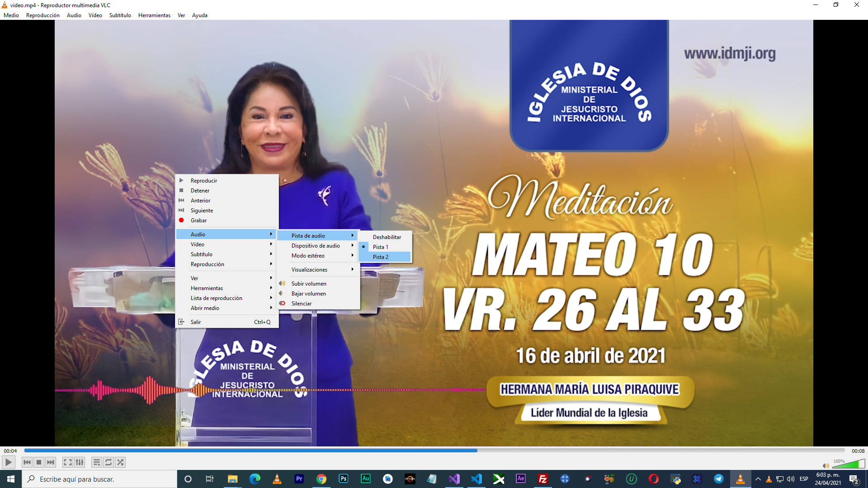Click the stop playback icon in the toolbar

39,462
